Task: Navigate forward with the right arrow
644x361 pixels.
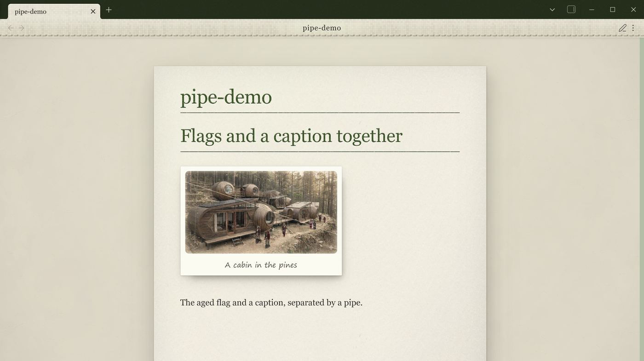Action: 21,28
